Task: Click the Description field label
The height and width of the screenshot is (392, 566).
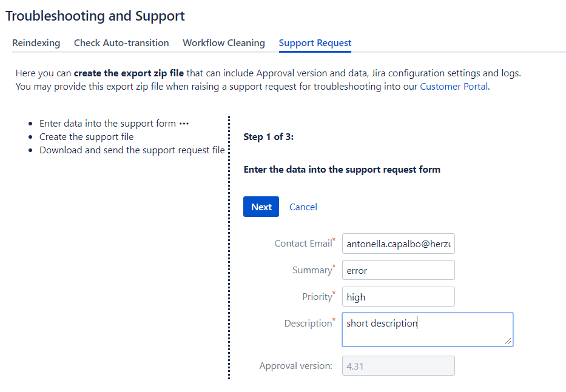Action: tap(308, 324)
